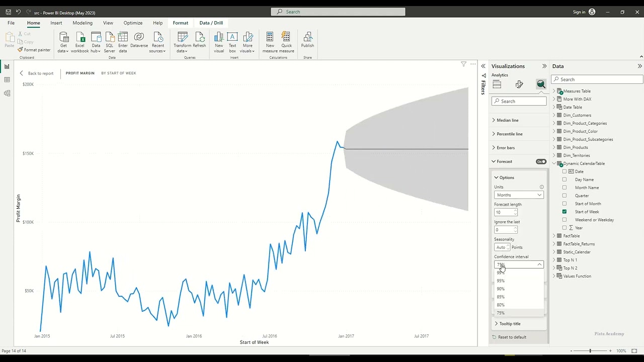
Task: Check the Weekend or Weekday field
Action: pos(565,220)
